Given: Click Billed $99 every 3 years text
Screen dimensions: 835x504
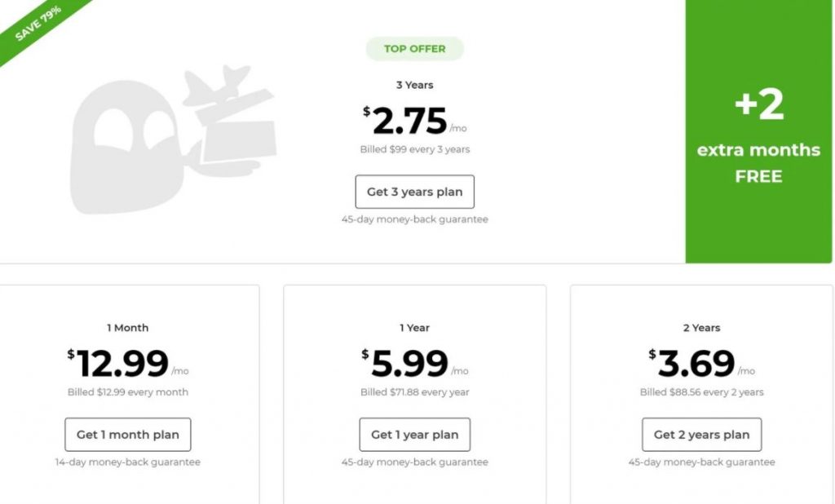Looking at the screenshot, I should (414, 149).
